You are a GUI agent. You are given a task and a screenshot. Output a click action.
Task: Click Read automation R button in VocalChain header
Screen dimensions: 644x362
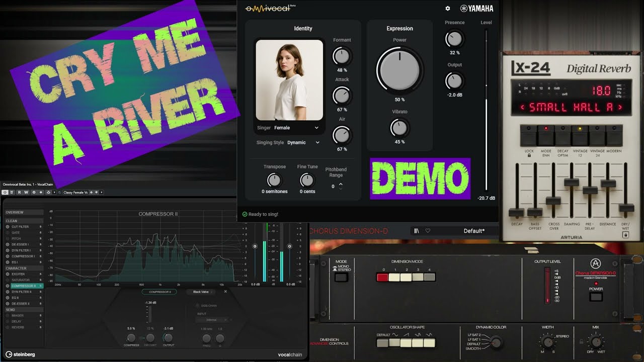(x=19, y=192)
